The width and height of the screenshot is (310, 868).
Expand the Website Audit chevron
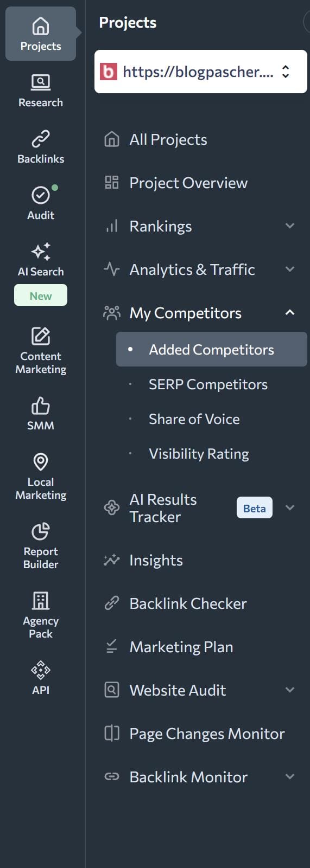(290, 690)
